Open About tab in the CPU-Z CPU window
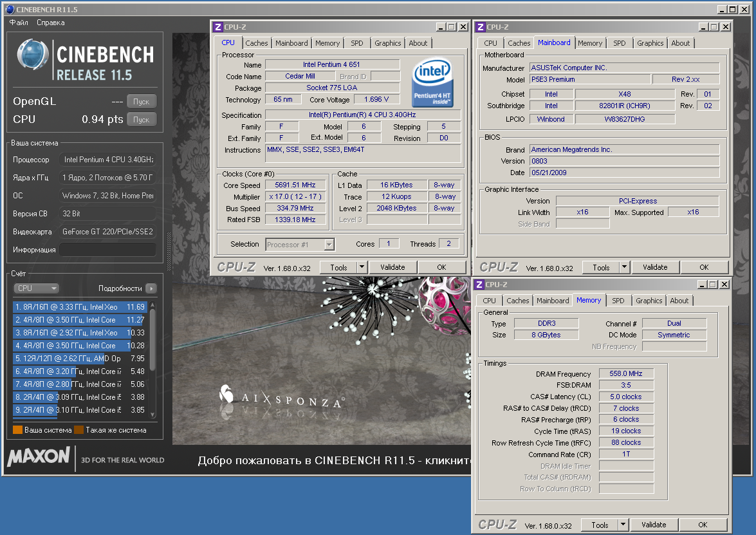Viewport: 756px width, 535px height. (x=418, y=43)
